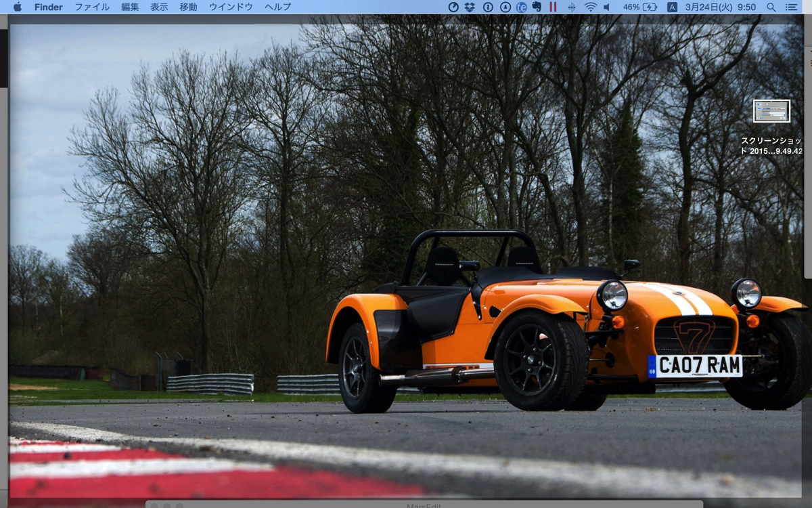Open the Wi-Fi status menu
The image size is (812, 508).
[x=590, y=7]
